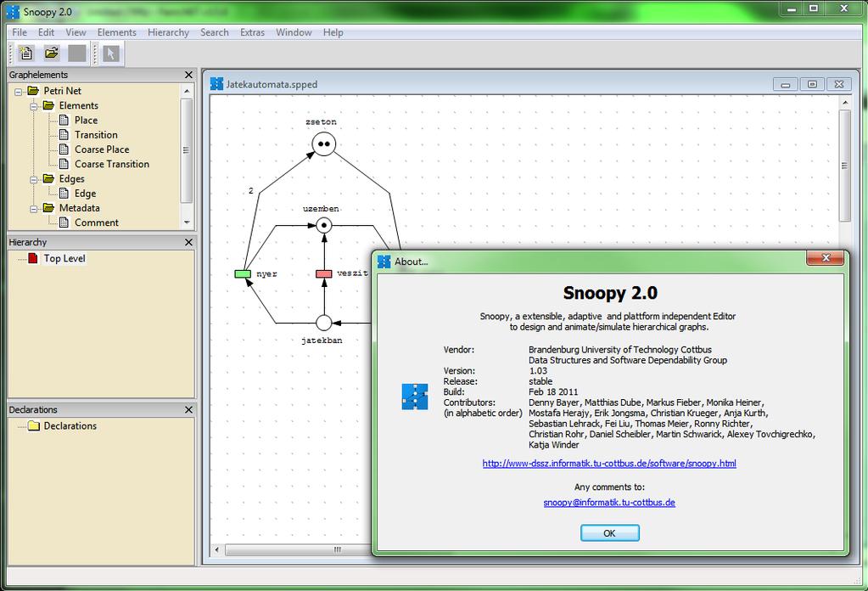Close the Graphelements panel
The image size is (868, 591).
(x=188, y=75)
